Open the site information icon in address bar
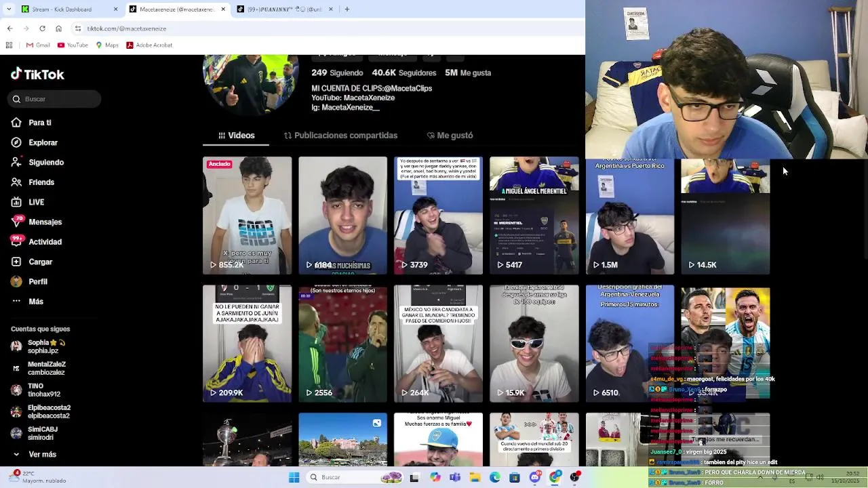 click(x=79, y=28)
